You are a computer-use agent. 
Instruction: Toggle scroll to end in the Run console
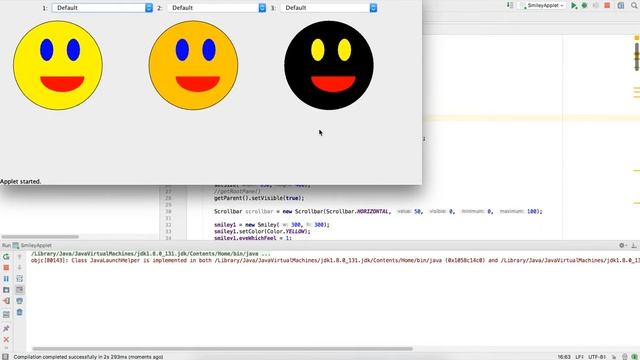click(20, 290)
